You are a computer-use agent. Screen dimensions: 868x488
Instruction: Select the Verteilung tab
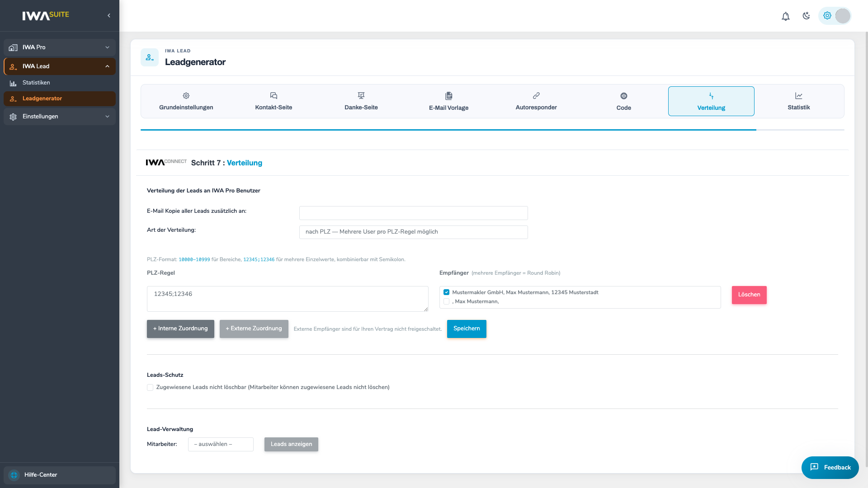coord(711,101)
